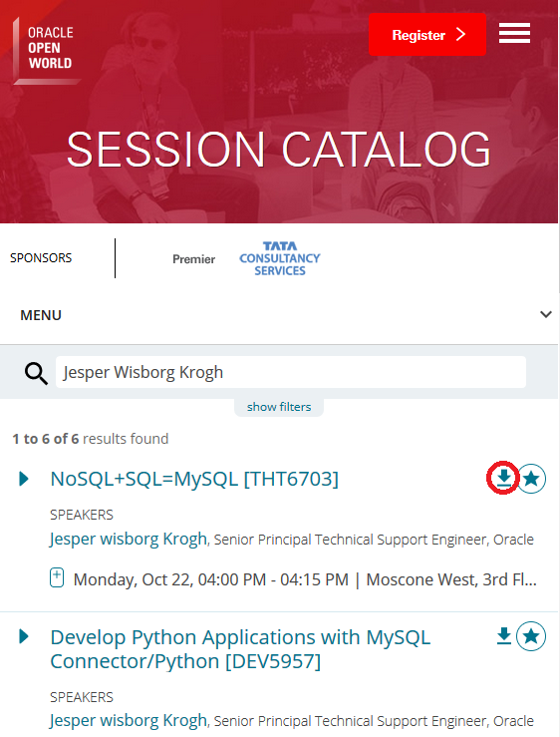Open the hamburger navigation menu
This screenshot has width=560, height=737.
514,33
